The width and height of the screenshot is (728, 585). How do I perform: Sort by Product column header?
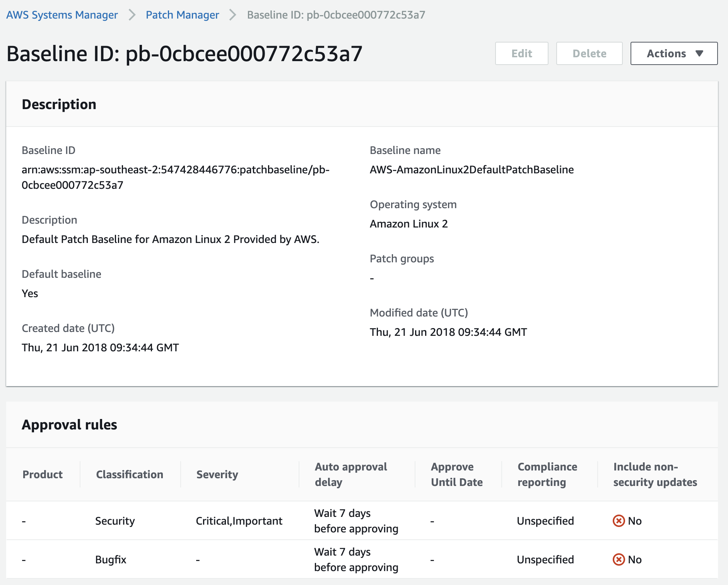(x=43, y=474)
